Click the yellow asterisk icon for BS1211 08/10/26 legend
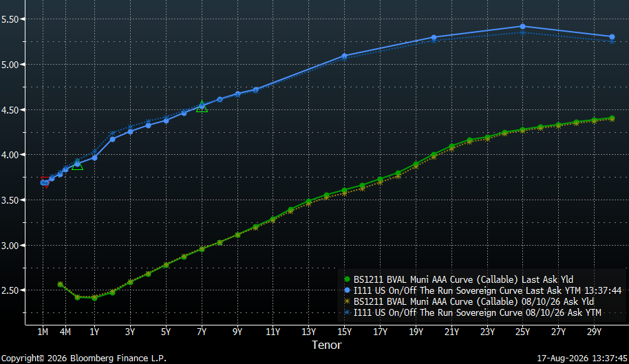The image size is (629, 364). pos(348,301)
